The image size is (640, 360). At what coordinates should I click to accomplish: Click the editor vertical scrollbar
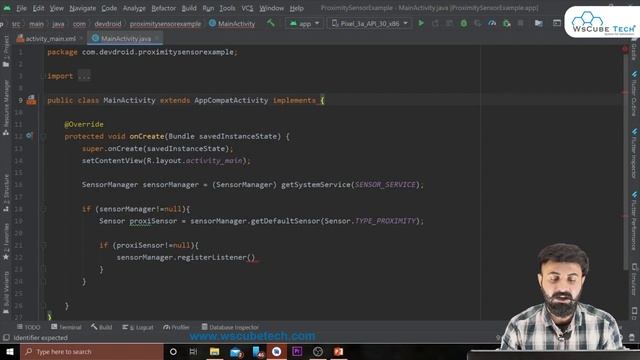[x=626, y=163]
